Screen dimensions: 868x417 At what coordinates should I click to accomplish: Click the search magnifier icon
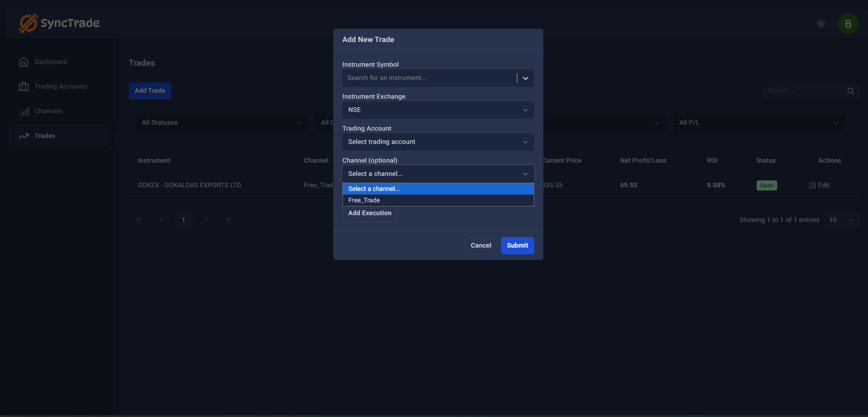pos(850,91)
